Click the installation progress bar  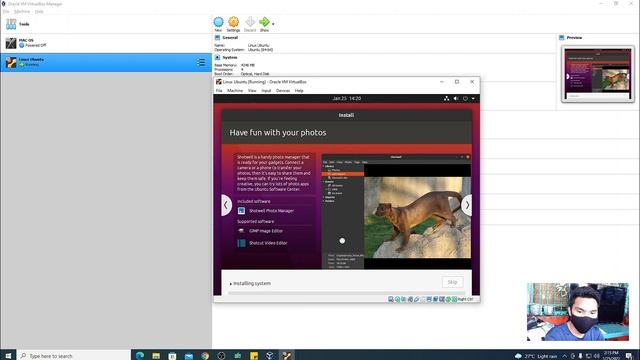tap(347, 293)
